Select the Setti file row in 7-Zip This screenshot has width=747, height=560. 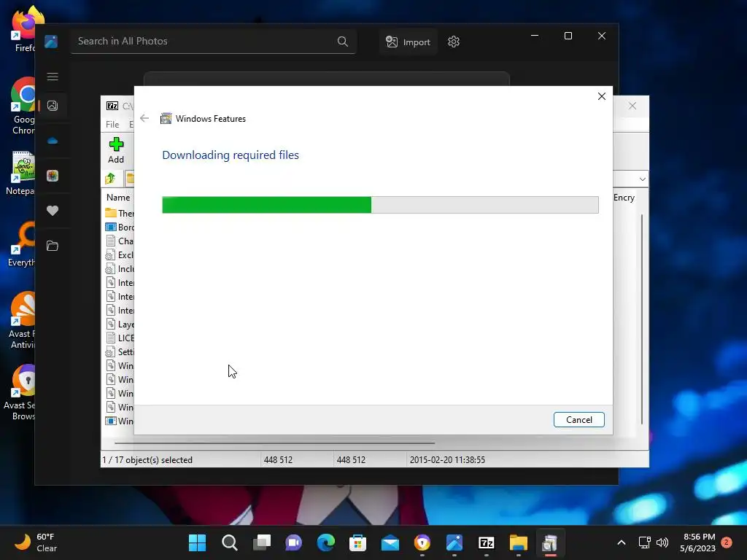[119, 352]
